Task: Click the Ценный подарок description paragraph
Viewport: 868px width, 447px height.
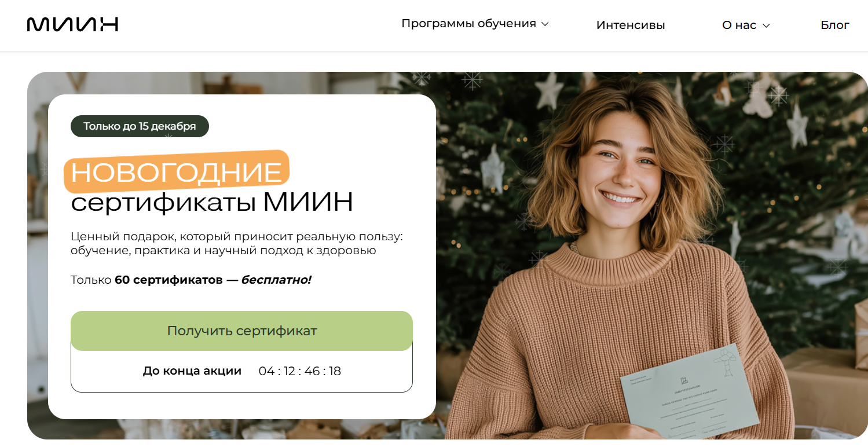Action: 236,243
